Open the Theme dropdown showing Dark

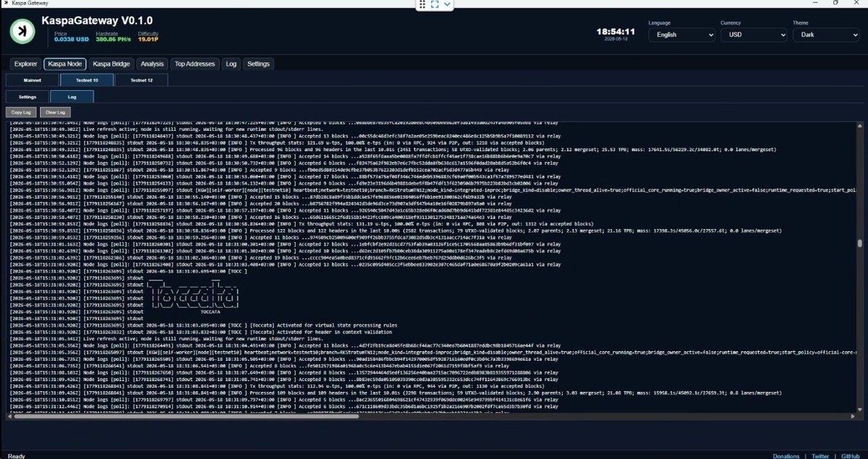pyautogui.click(x=827, y=34)
